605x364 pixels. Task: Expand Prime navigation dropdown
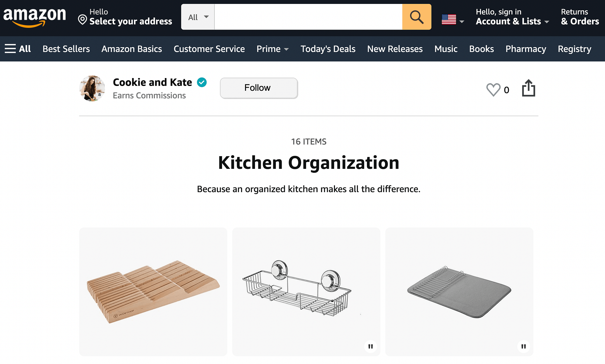[273, 48]
